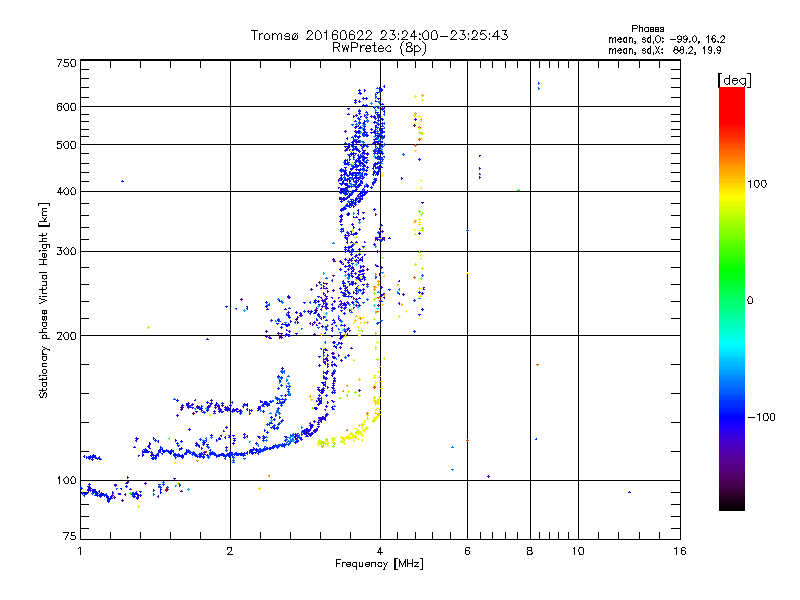
Task: Click the y-axis label '600'
Action: coord(66,107)
